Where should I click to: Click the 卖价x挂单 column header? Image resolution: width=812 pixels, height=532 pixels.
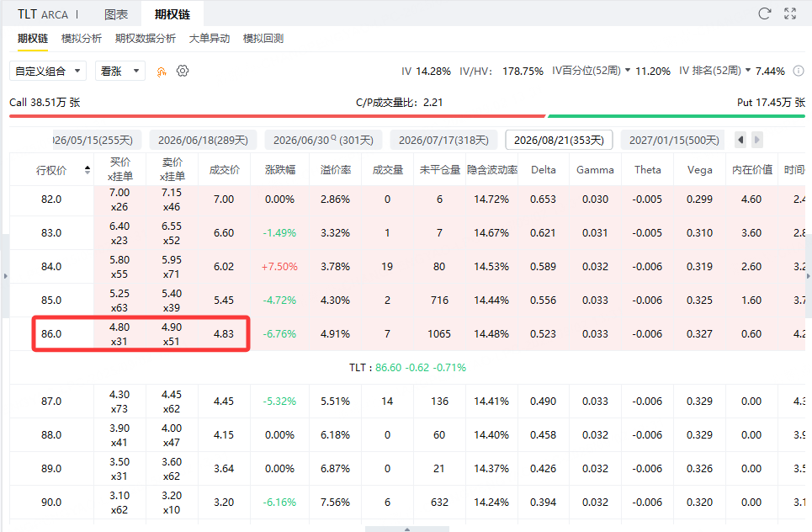coord(172,169)
